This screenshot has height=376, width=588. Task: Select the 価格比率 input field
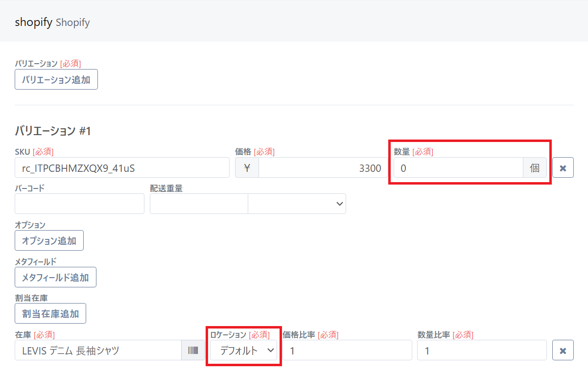click(347, 351)
